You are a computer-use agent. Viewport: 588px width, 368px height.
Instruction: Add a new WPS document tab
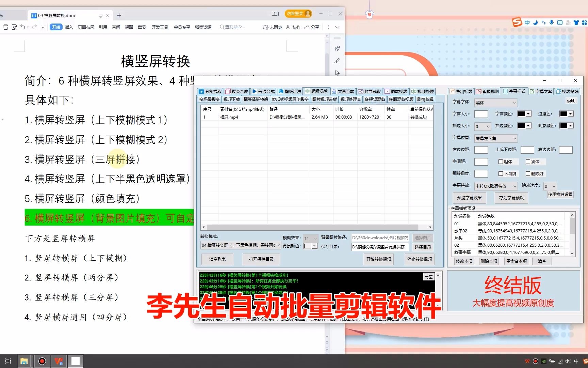click(x=119, y=15)
